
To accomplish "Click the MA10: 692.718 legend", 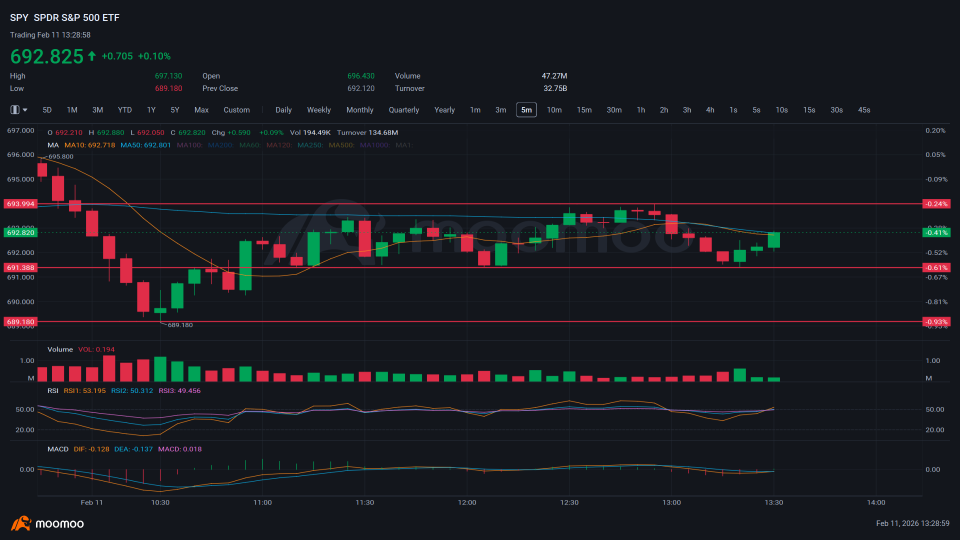I will (x=89, y=146).
